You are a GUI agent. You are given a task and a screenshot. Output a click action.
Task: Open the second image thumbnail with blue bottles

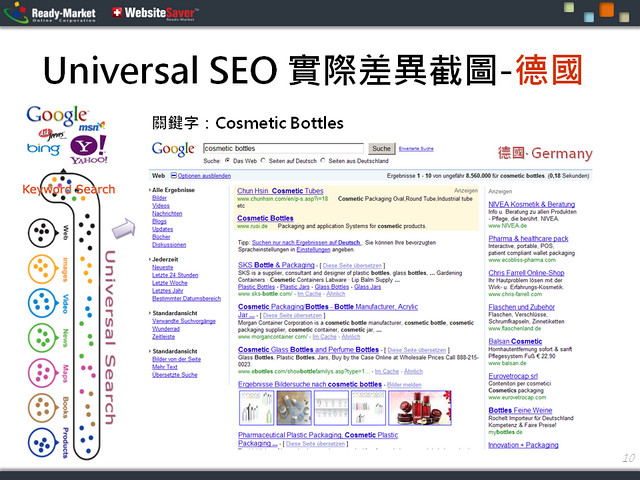[x=294, y=407]
